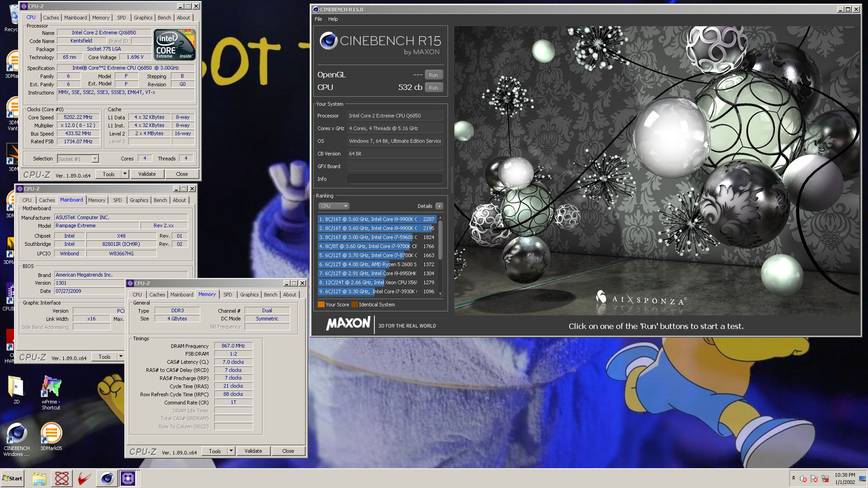Screen dimensions: 868x488
Task: Select ranking entry 6 AMD Ryzen 5 2600
Action: click(x=377, y=264)
